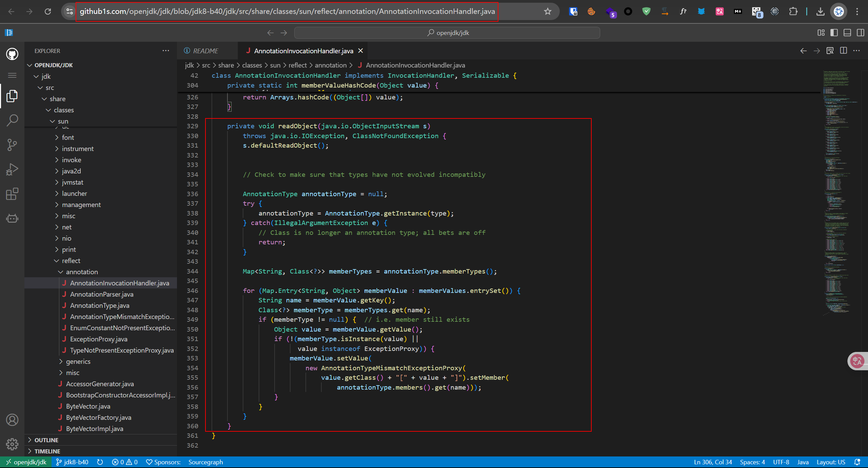Click the browser address bar URL
Screen dimensions: 868x468
pos(287,12)
